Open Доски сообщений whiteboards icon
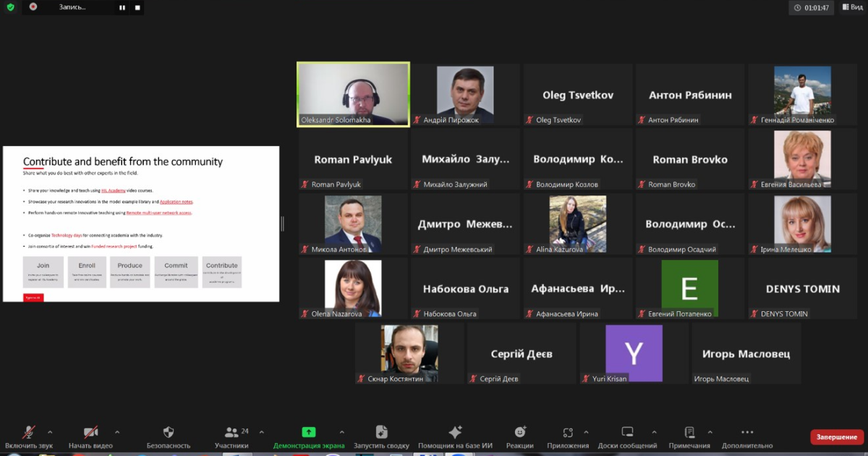 tap(627, 432)
